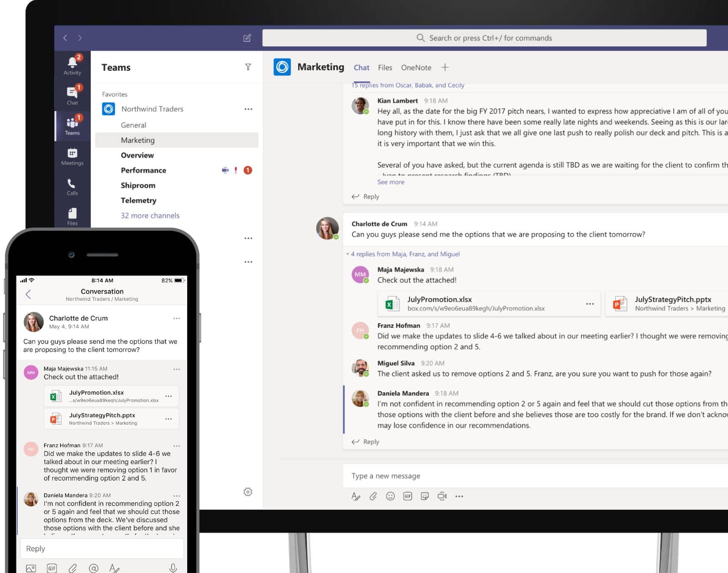The width and height of the screenshot is (728, 573).
Task: Open options for JulyPromotion.xlsx on desktop
Action: (x=590, y=304)
